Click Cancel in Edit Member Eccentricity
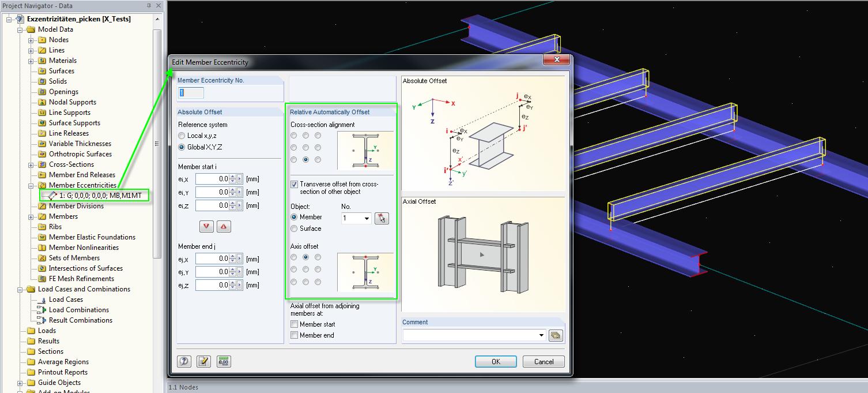The image size is (868, 393). (544, 362)
